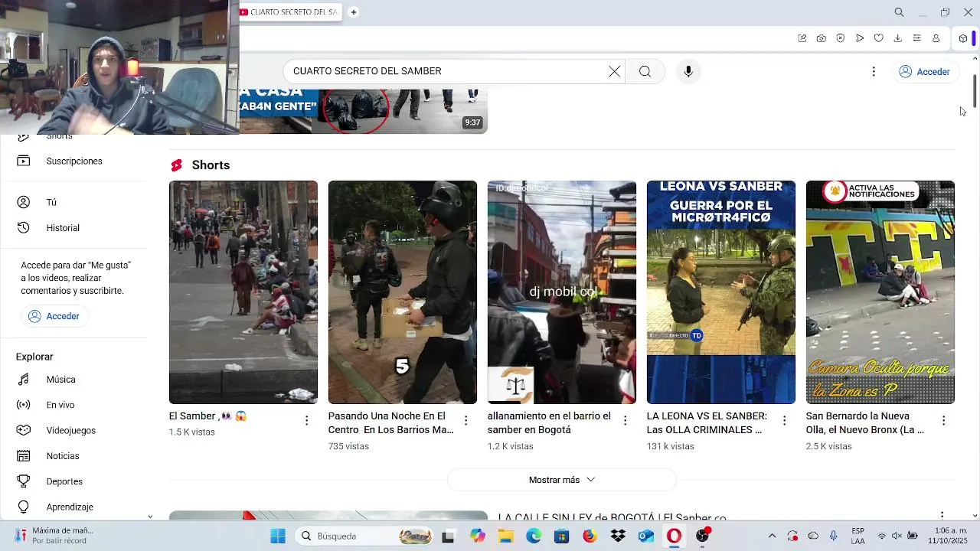Click the taskbar microphone tray icon
The image size is (980, 551).
tap(834, 536)
